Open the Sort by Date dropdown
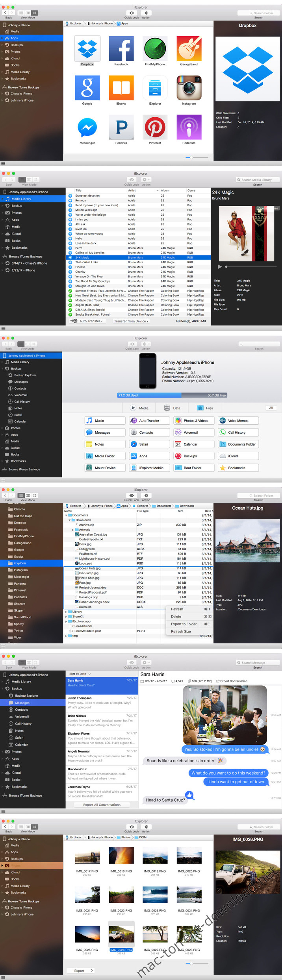Viewport: 282px width, 980px height. (80, 674)
